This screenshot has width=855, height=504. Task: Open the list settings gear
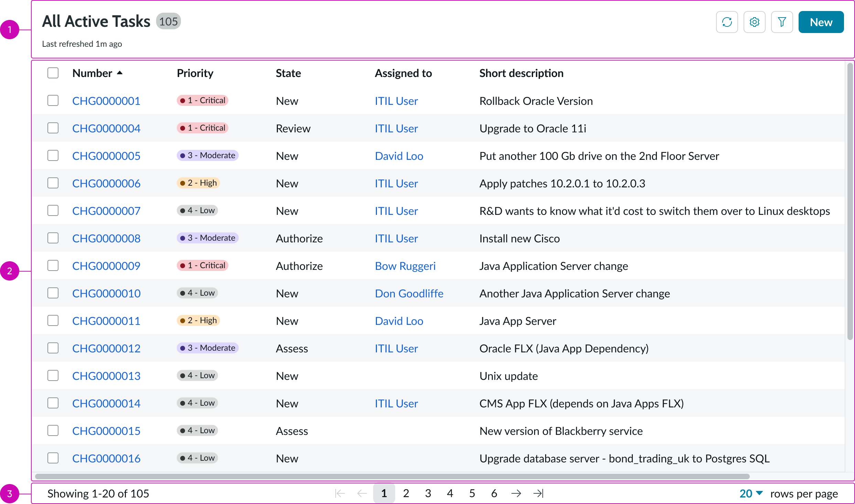tap(755, 22)
